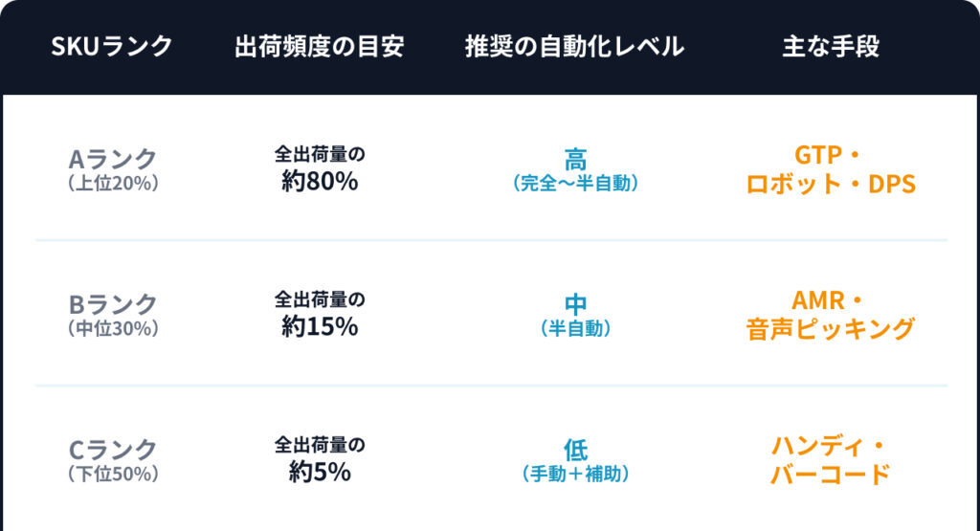
Task: Select the (中位30%) subtext
Action: pyautogui.click(x=112, y=328)
